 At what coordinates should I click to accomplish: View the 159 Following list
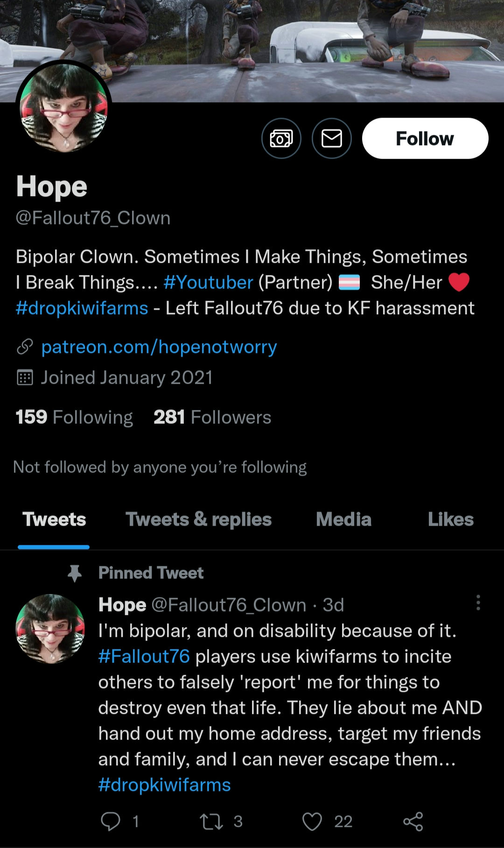[74, 417]
